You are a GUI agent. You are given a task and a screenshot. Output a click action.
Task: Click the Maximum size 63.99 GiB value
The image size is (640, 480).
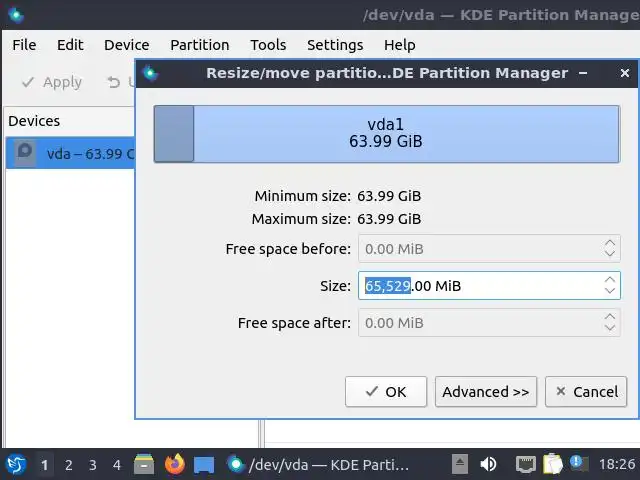tap(389, 219)
